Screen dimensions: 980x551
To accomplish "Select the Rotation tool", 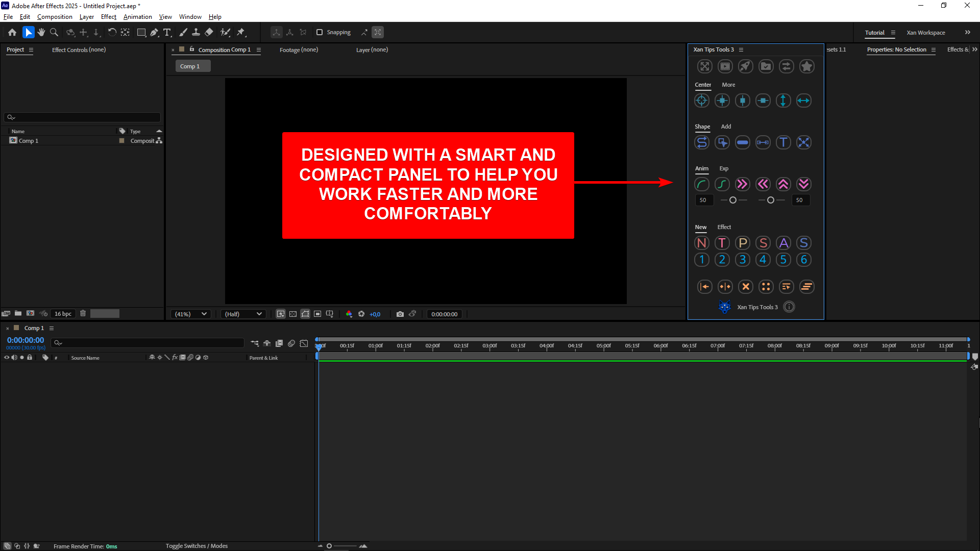I will pos(112,32).
